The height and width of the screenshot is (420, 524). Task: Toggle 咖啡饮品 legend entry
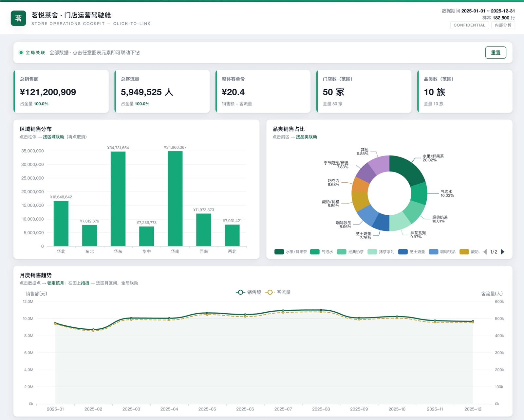442,252
